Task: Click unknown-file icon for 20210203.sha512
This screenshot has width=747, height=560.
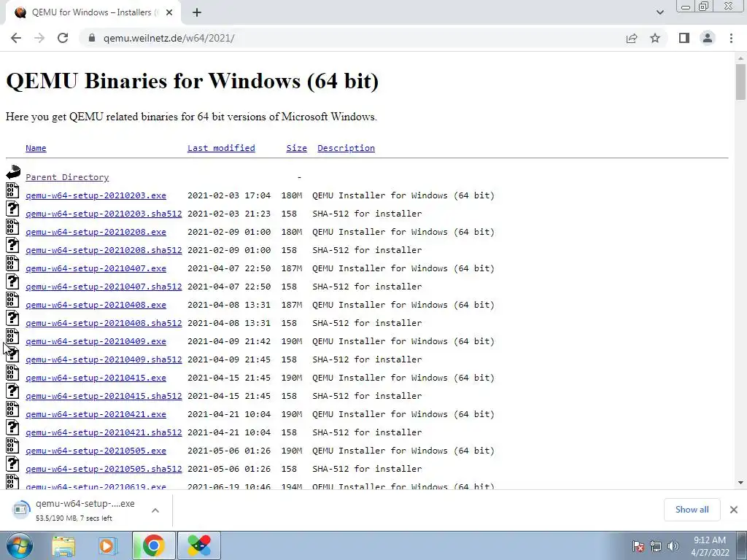Action: tap(12, 209)
